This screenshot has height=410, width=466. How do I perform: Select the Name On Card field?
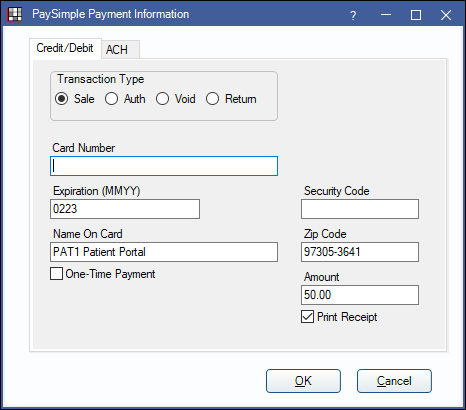pos(164,252)
